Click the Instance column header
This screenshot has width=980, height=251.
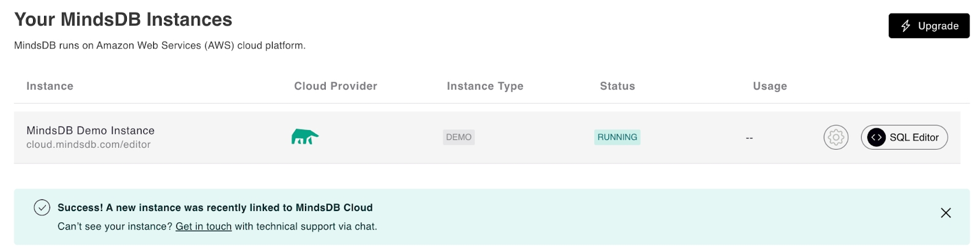[x=50, y=87]
